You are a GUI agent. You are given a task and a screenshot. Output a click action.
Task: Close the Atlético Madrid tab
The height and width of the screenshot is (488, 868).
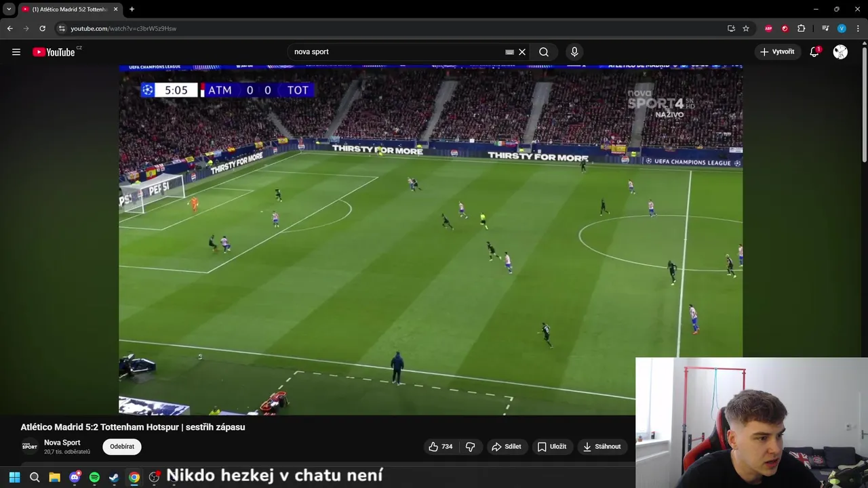(x=115, y=9)
